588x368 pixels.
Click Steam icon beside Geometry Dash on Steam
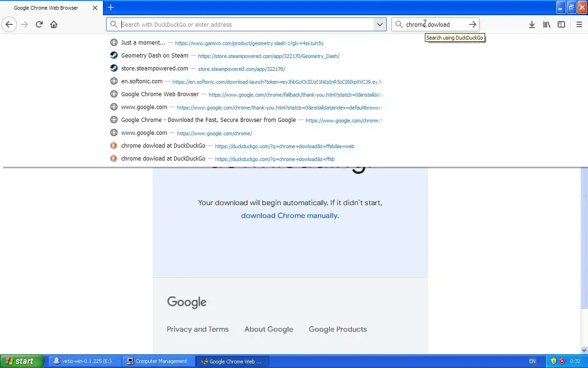114,55
